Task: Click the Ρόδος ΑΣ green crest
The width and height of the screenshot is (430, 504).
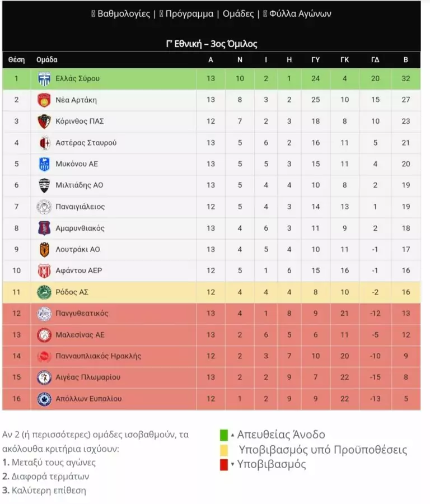Action: tap(44, 292)
